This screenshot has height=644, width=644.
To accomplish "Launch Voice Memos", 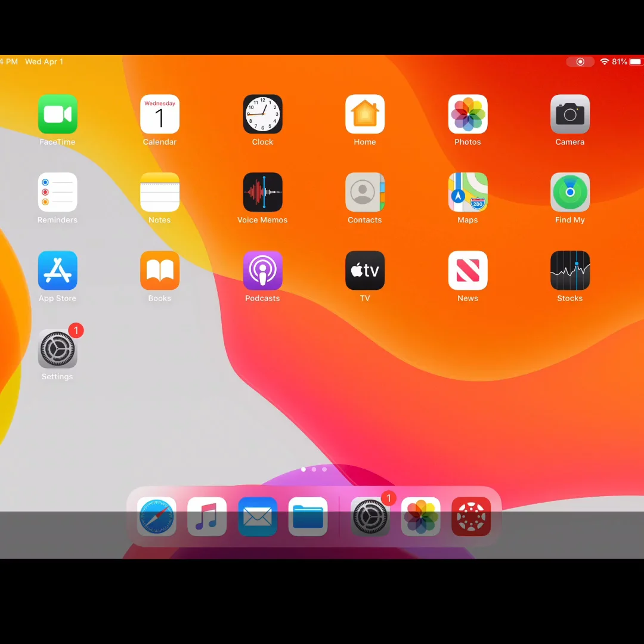I will [262, 192].
